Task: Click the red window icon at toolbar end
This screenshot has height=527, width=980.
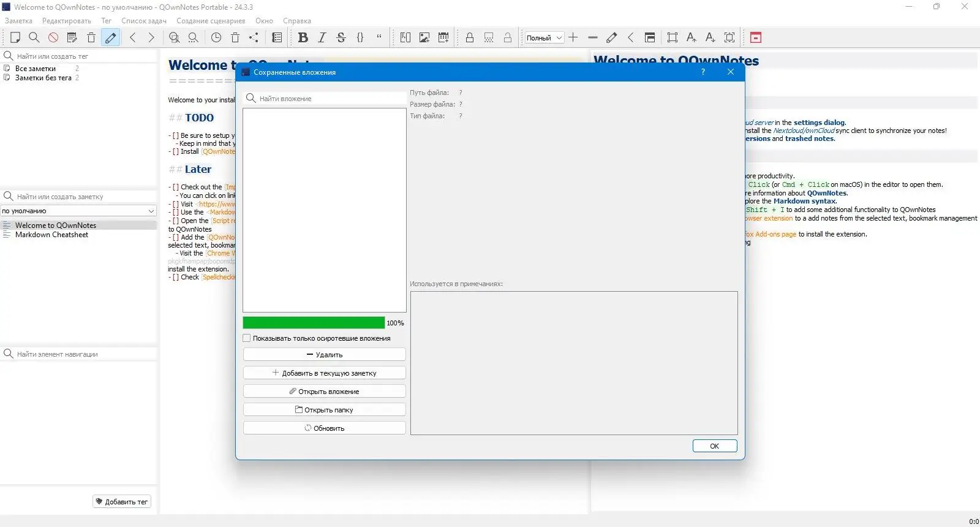Action: pyautogui.click(x=756, y=37)
